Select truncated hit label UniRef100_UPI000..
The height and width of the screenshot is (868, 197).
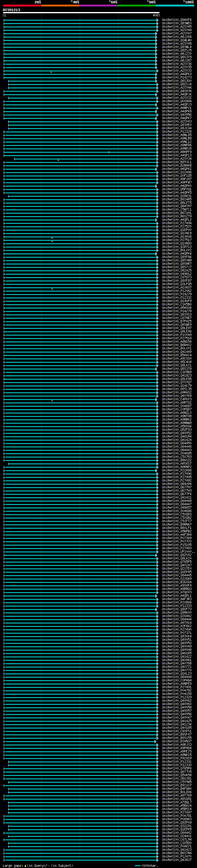click(178, 551)
